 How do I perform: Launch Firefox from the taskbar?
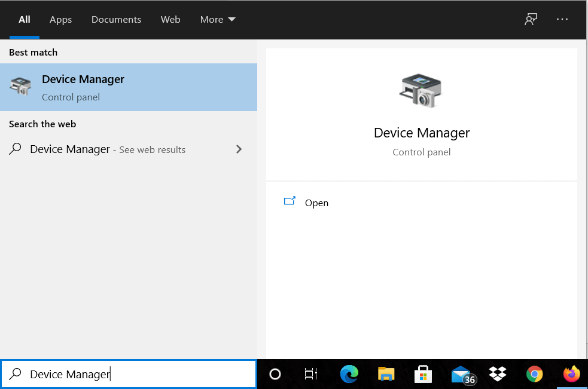pos(571,374)
